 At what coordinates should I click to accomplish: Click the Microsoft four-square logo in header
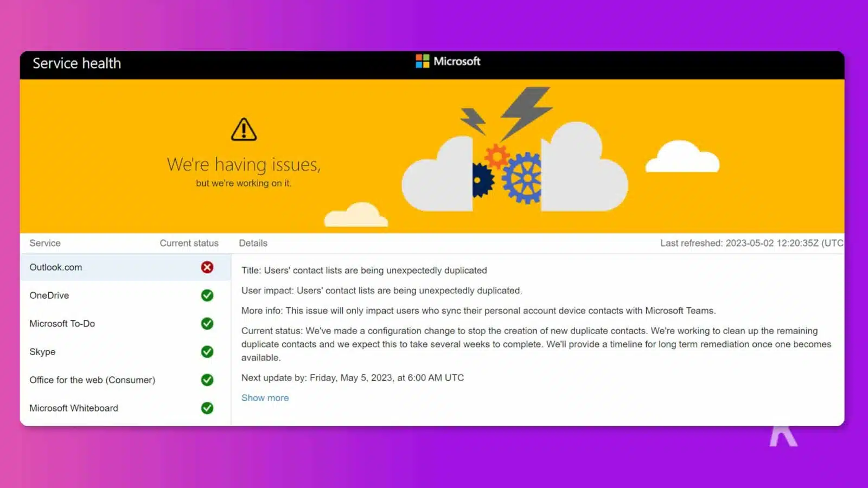tap(423, 61)
